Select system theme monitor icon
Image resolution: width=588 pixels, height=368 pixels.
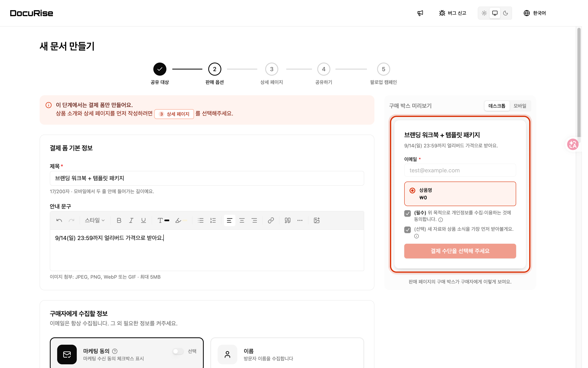495,13
